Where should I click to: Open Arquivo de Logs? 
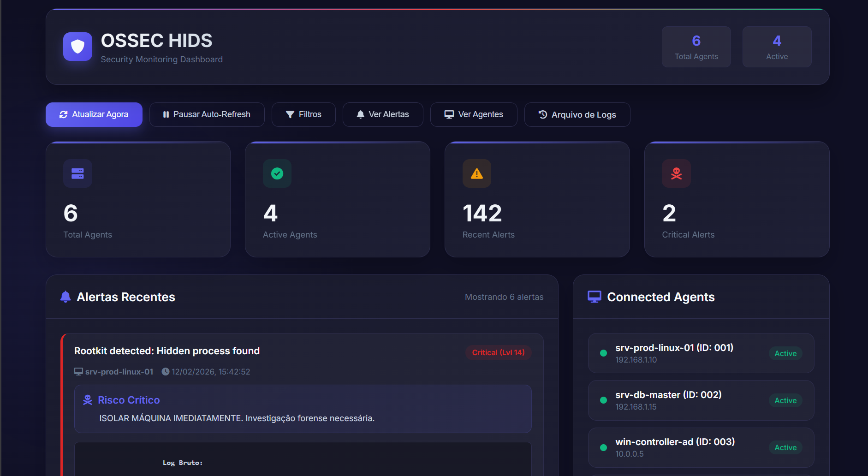(x=577, y=114)
